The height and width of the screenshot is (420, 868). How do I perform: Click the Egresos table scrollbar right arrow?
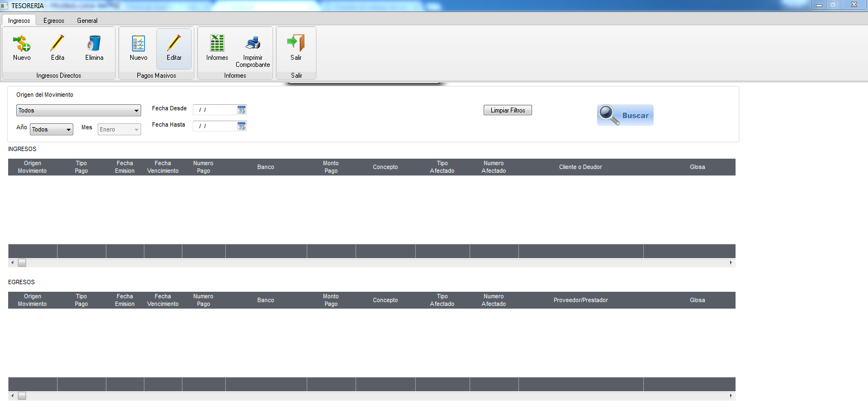pyautogui.click(x=731, y=396)
